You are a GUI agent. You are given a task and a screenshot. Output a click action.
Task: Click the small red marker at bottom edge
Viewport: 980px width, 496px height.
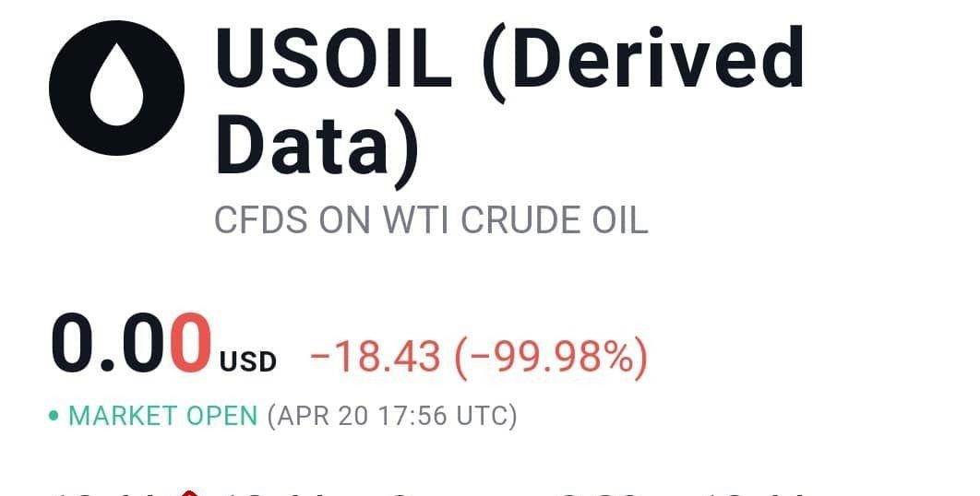click(x=189, y=493)
